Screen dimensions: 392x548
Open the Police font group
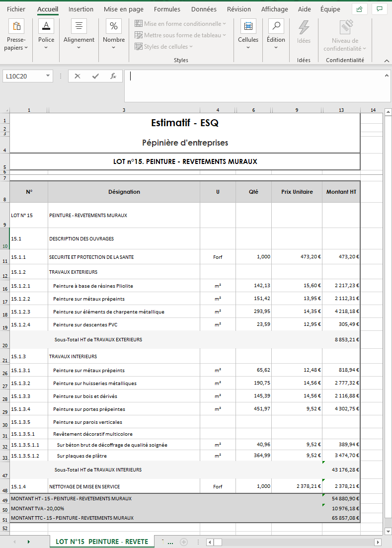click(x=46, y=35)
